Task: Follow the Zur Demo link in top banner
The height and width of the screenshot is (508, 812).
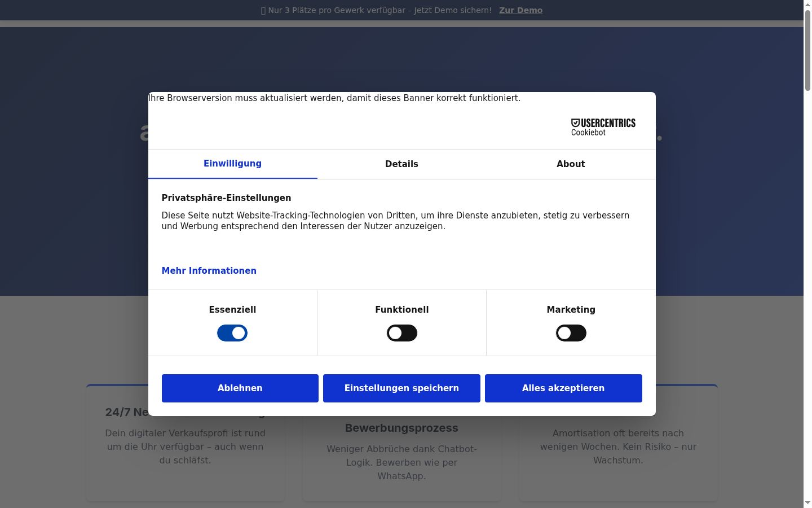Action: [520, 10]
